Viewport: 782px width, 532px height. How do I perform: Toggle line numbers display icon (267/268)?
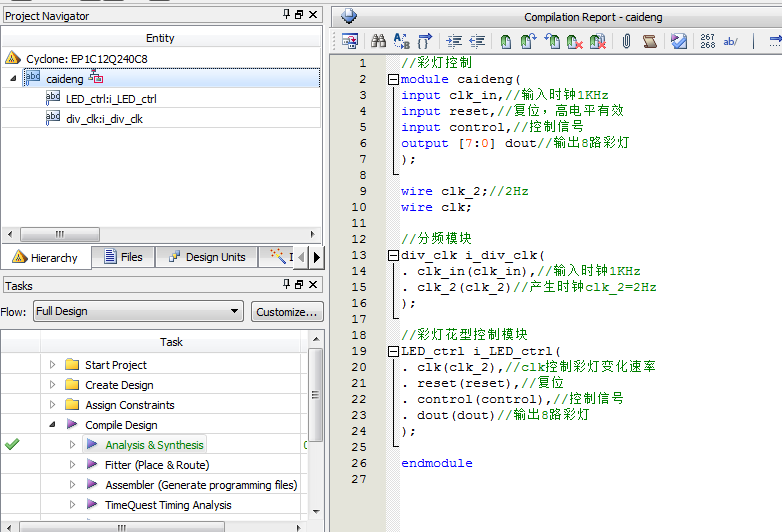(708, 41)
